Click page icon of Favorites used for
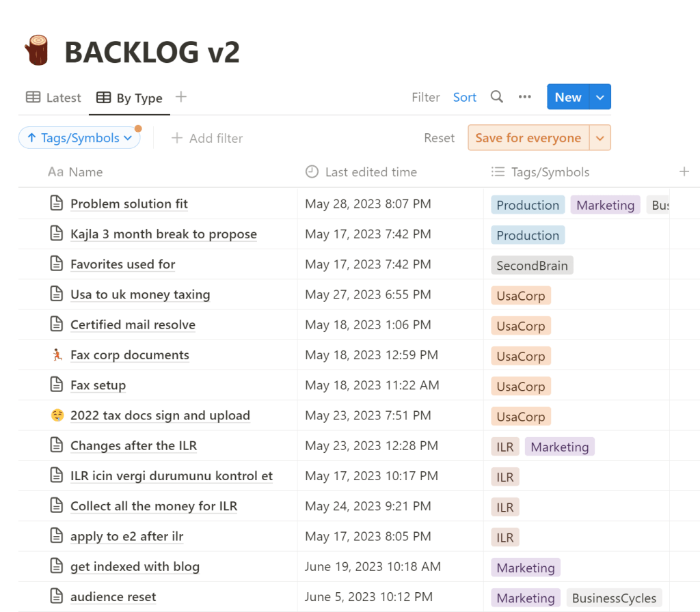 point(56,264)
